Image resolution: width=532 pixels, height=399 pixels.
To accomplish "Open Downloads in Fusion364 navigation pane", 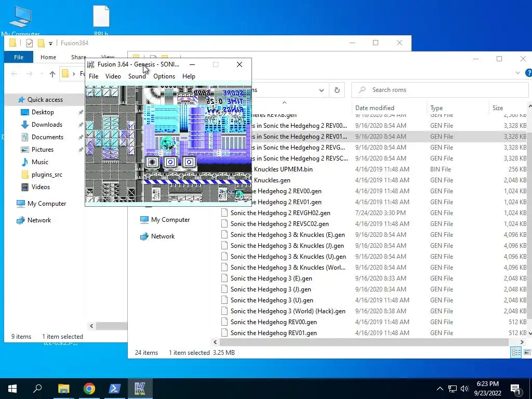I will click(47, 125).
